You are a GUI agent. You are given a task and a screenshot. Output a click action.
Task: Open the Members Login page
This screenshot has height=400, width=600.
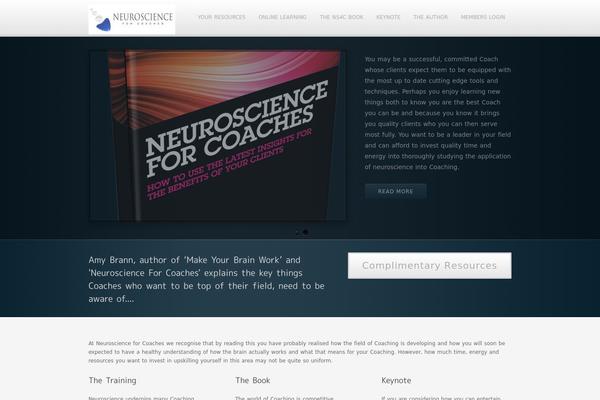483,17
